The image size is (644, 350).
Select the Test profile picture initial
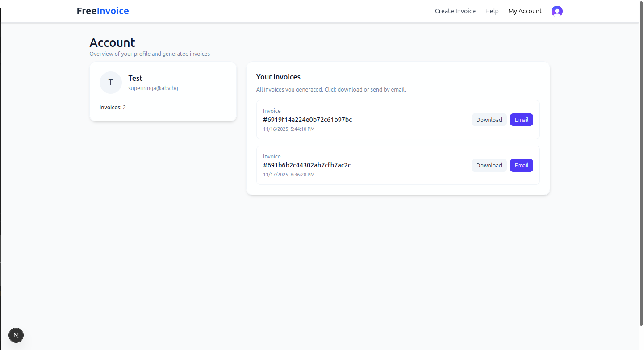click(110, 83)
